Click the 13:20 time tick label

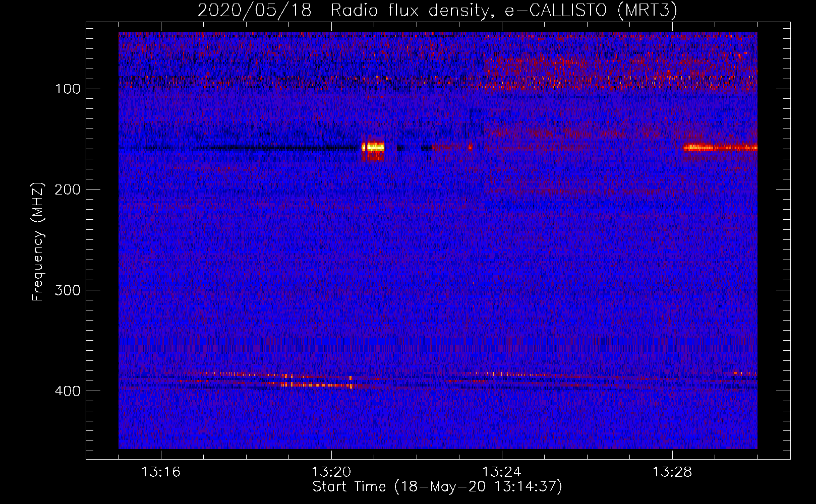[331, 472]
